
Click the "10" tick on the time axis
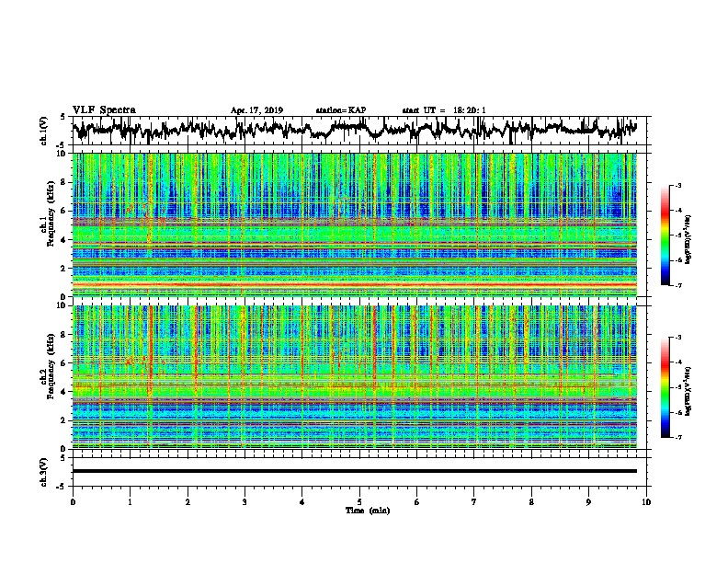pos(646,502)
